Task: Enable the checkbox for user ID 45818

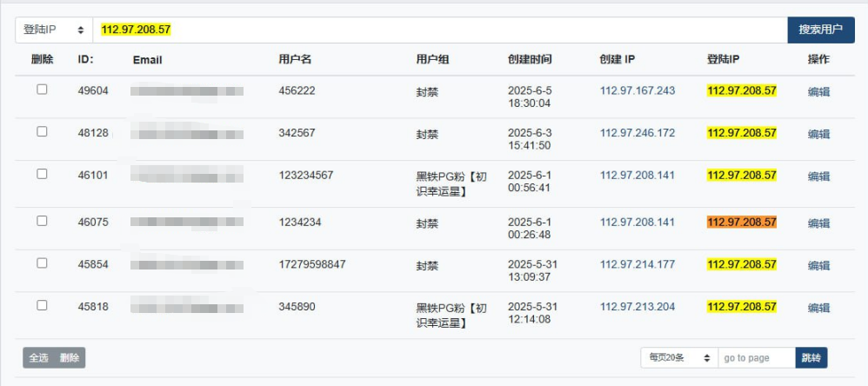Action: click(x=42, y=306)
